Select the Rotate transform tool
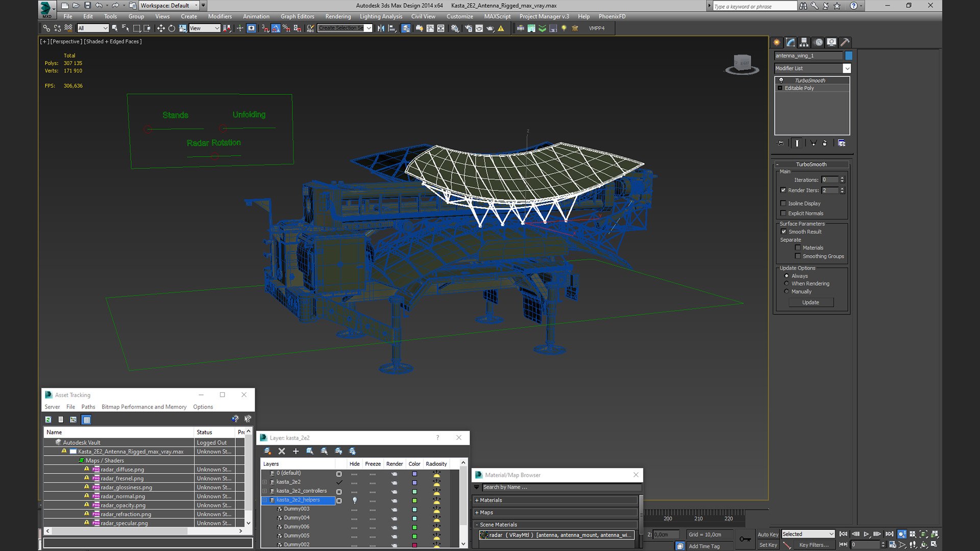Screen dimensions: 980x551 (171, 29)
